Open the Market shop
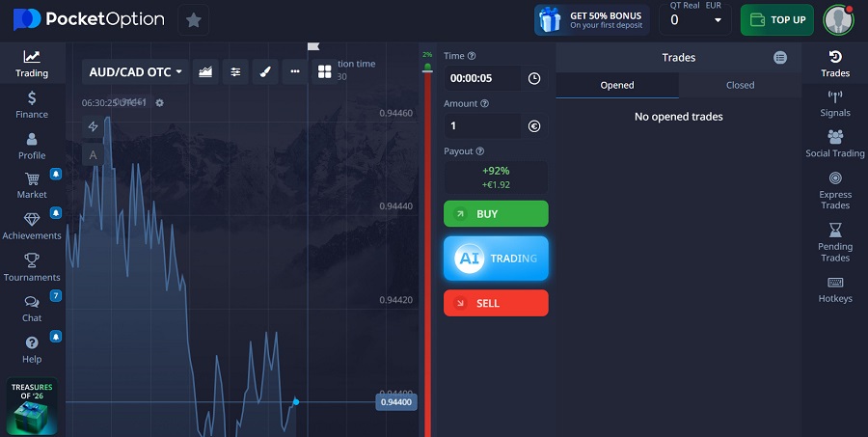Image resolution: width=868 pixels, height=437 pixels. coord(32,185)
